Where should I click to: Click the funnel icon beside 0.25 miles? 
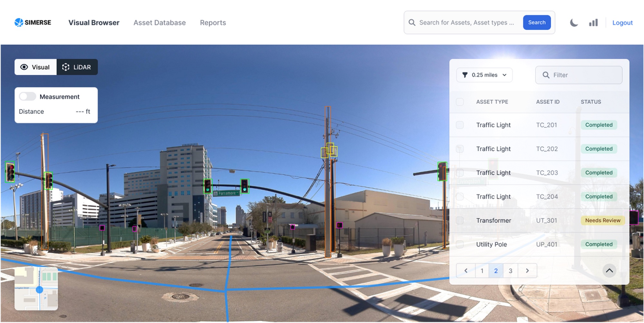(465, 75)
